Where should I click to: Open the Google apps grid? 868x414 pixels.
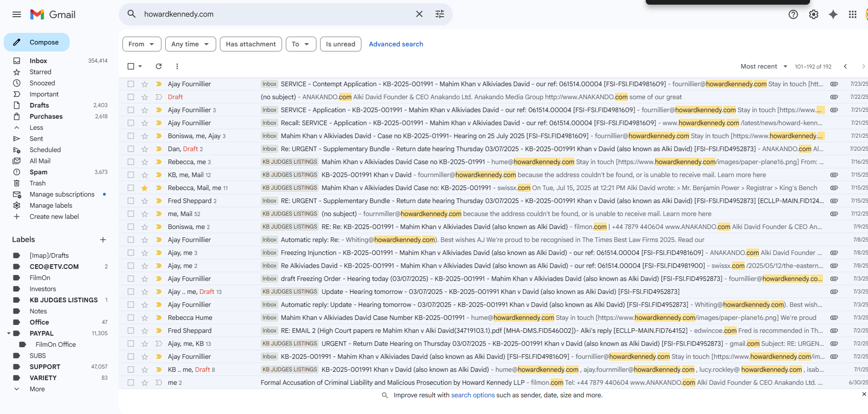(852, 14)
